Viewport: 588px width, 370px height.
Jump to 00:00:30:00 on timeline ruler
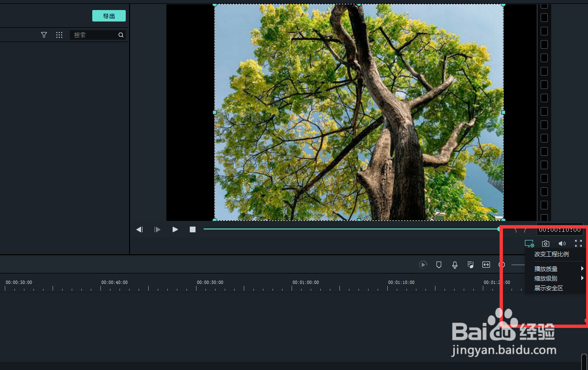click(x=19, y=283)
